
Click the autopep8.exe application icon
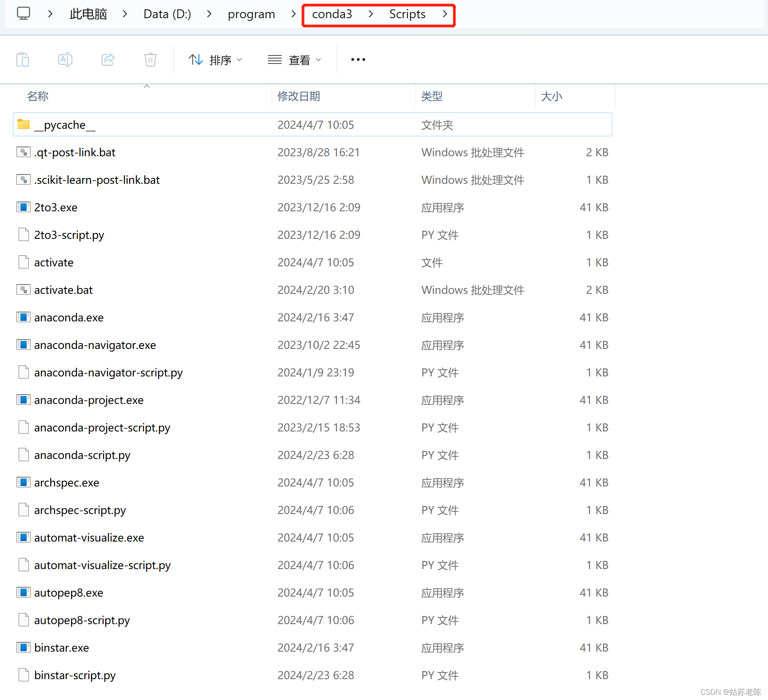point(24,592)
